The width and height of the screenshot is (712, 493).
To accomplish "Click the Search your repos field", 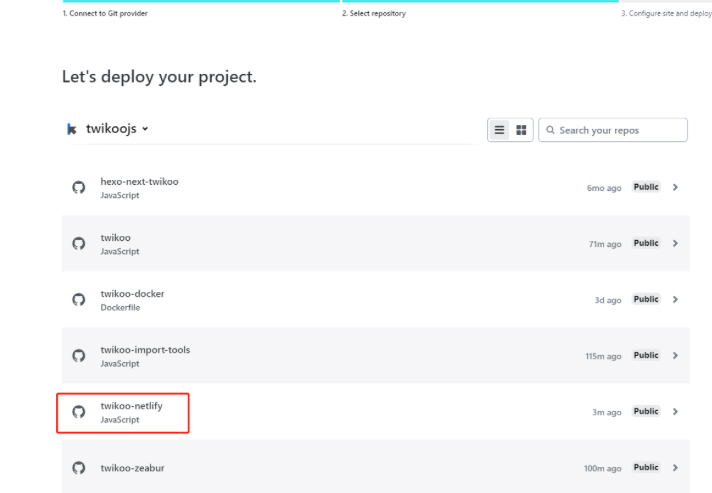I will 613,130.
